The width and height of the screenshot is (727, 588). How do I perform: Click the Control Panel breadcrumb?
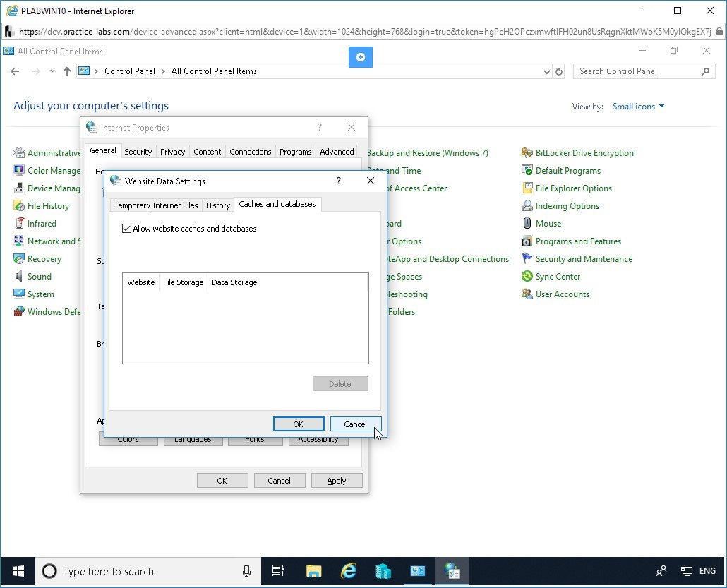(129, 71)
